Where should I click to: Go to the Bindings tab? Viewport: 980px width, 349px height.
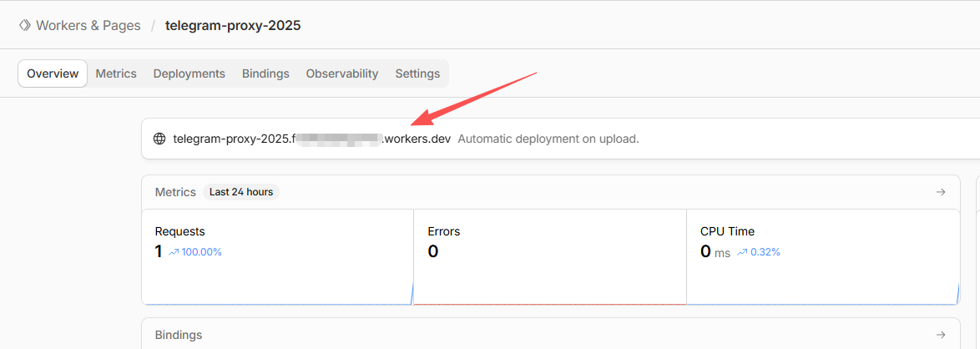tap(265, 73)
